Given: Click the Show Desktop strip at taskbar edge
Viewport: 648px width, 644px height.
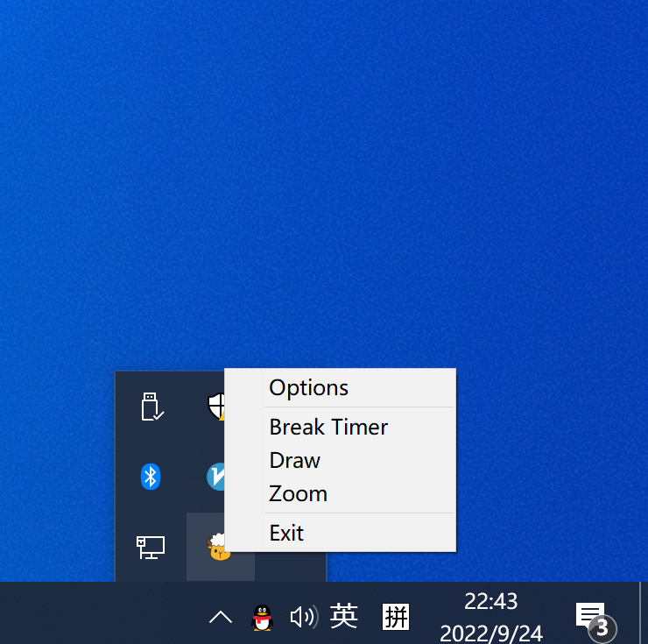Looking at the screenshot, I should pyautogui.click(x=644, y=613).
